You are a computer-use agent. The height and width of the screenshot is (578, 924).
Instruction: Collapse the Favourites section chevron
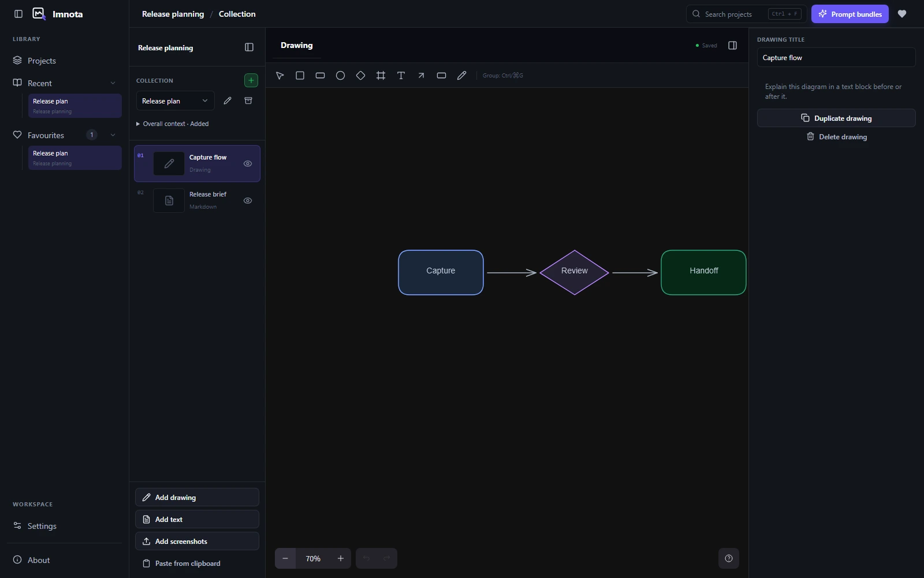point(113,135)
